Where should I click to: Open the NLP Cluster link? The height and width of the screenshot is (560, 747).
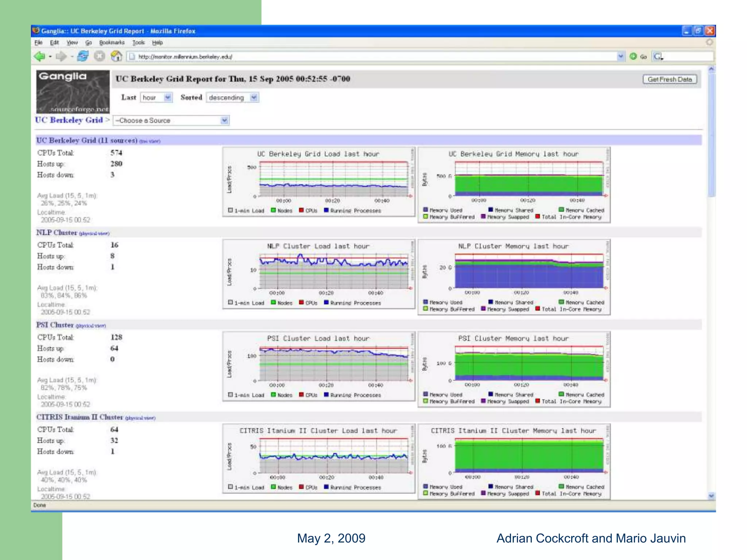(57, 233)
